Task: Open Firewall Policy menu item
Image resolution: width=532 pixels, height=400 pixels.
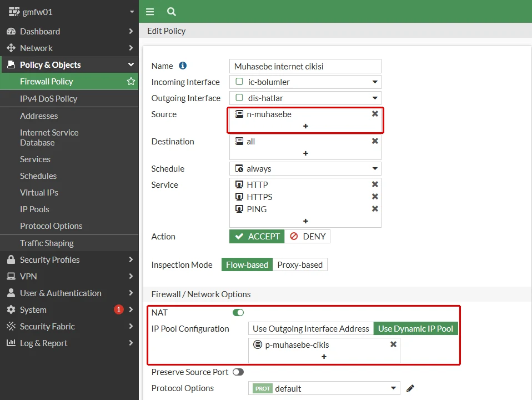Action: (69, 82)
